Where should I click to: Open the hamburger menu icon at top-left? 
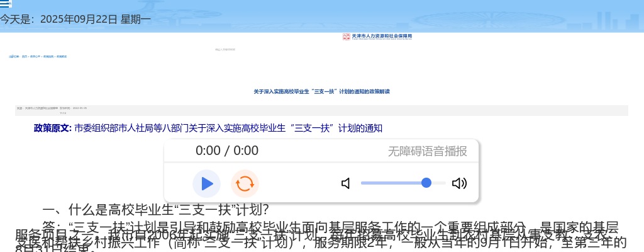pyautogui.click(x=6, y=4)
